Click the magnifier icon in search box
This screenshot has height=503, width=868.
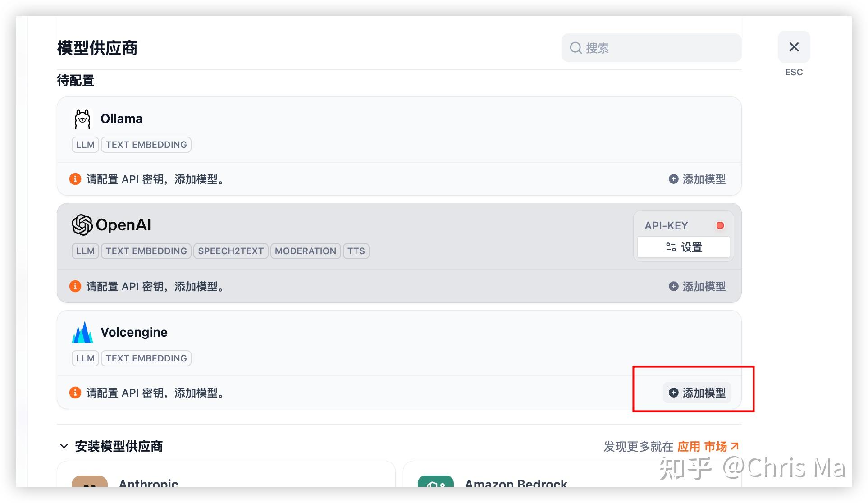click(576, 48)
